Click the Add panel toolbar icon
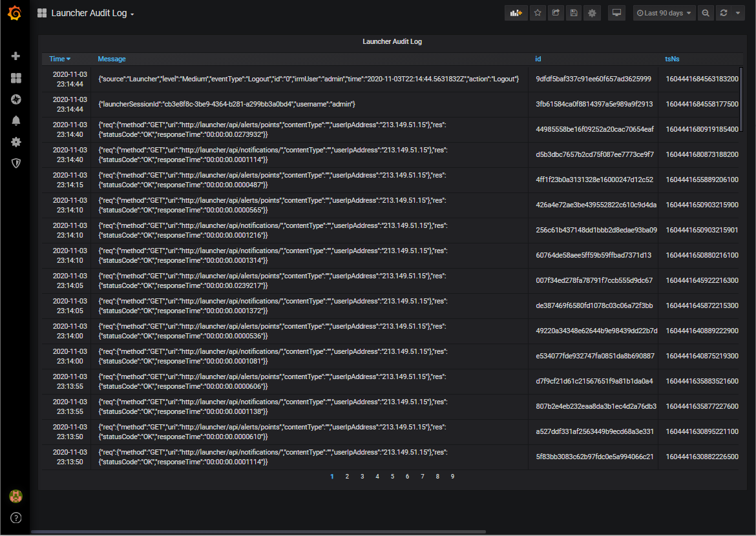Viewport: 756px width, 536px height. [x=516, y=13]
